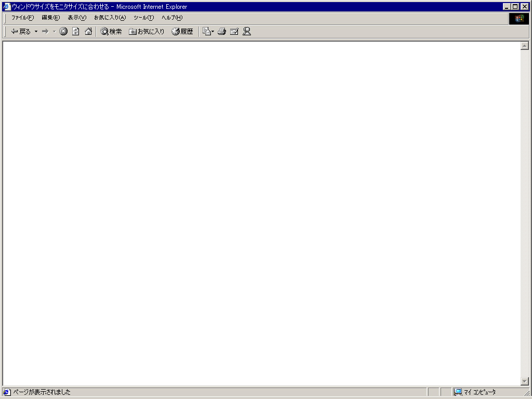Viewport: 532px width, 399px height.
Task: Click the status bar page icon
Action: 7,392
